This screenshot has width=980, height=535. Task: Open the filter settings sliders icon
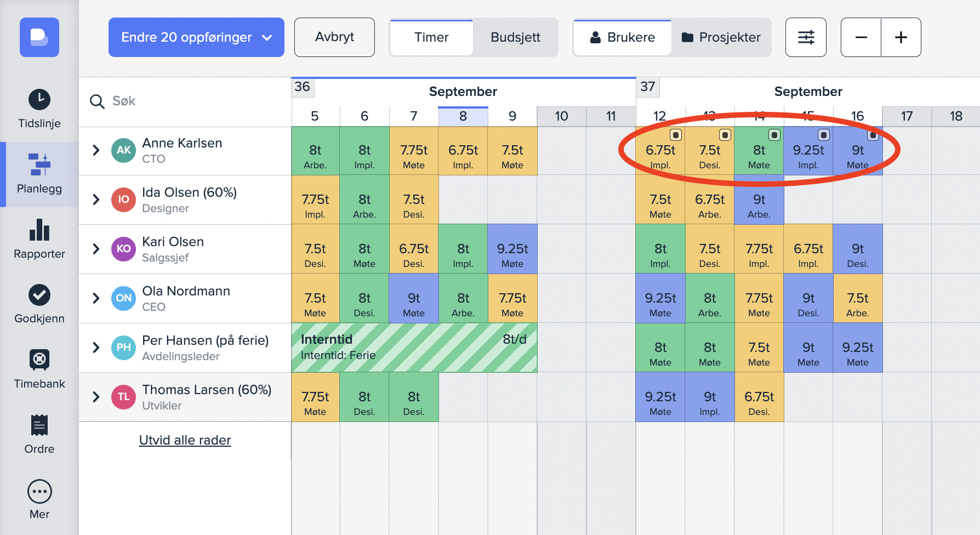point(806,37)
